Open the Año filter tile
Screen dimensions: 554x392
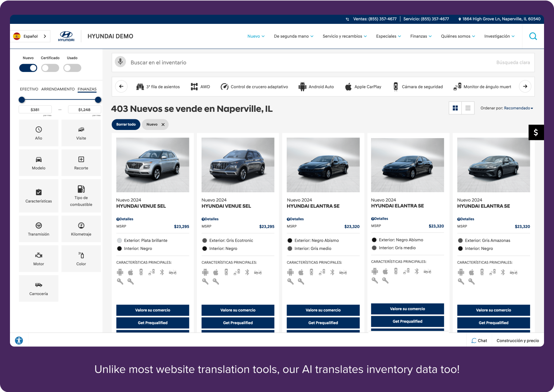pos(38,133)
